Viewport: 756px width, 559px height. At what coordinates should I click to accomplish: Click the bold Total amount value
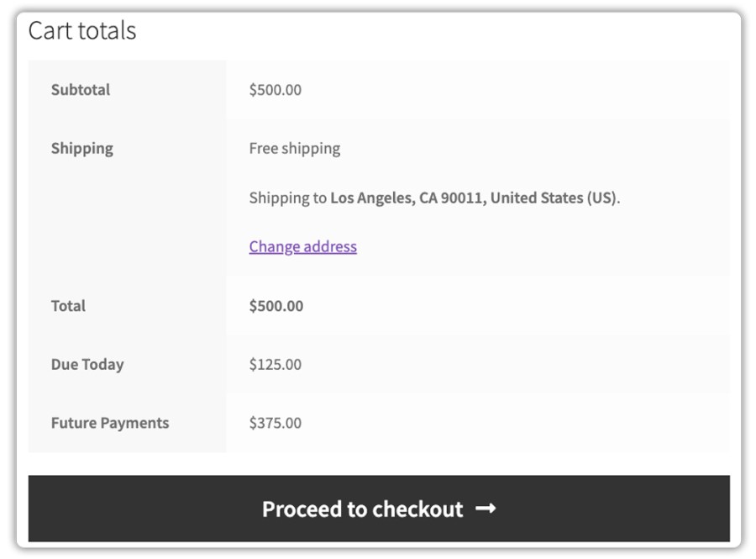[276, 306]
